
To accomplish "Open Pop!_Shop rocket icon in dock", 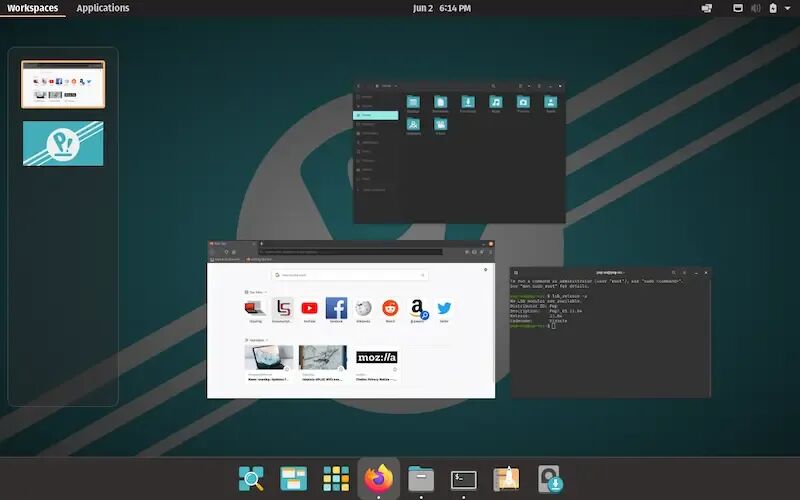I will (x=506, y=479).
